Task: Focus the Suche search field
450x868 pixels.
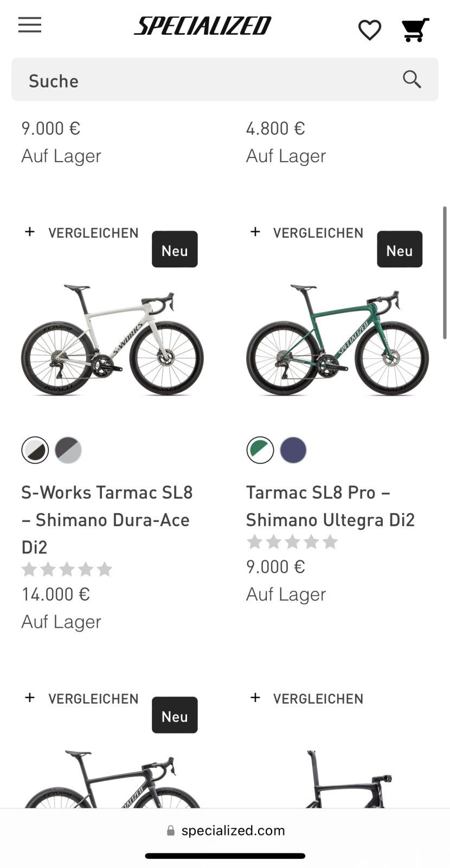Action: pos(206,80)
